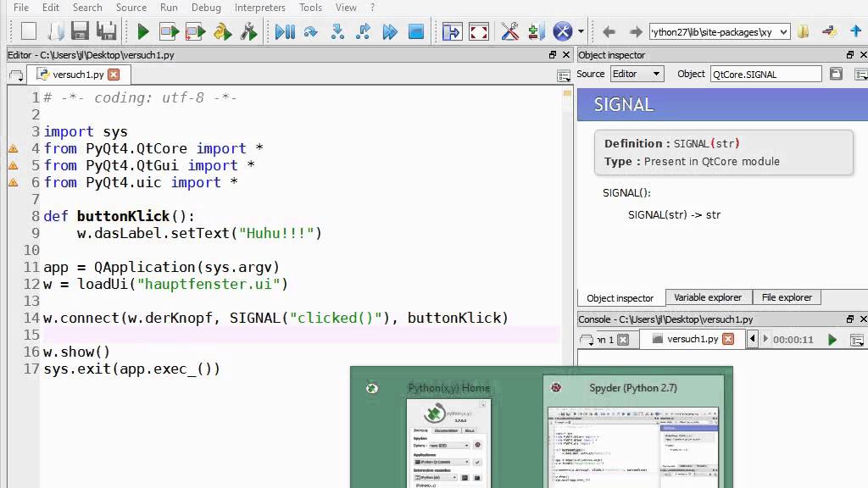
Task: Select Spyder (Python 2.7) window thumbnail
Action: (x=633, y=431)
